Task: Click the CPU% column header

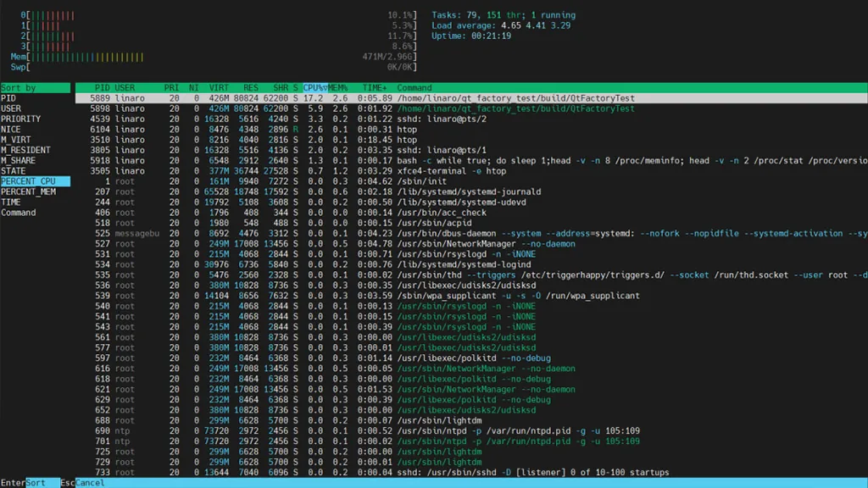Action: coord(315,88)
